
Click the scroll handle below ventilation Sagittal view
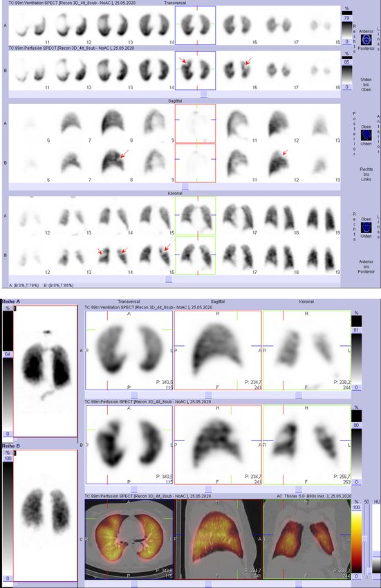208,394
